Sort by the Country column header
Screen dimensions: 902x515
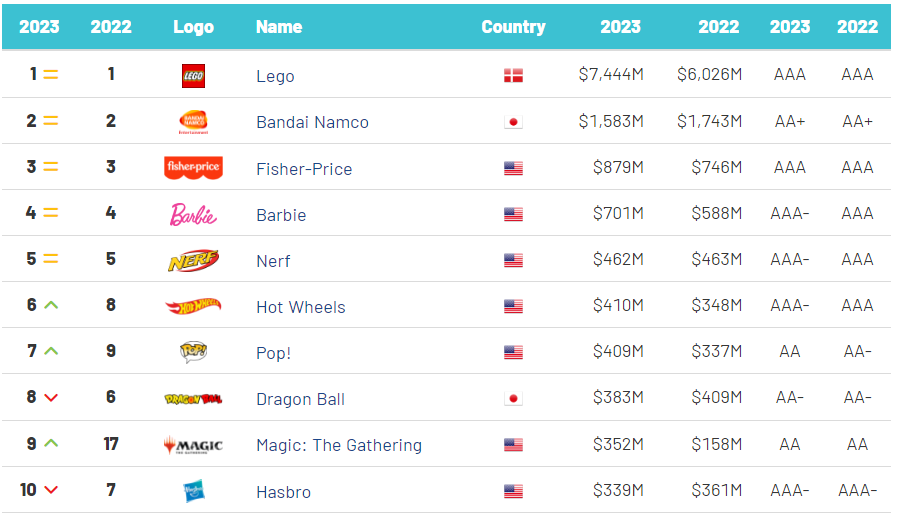(513, 27)
